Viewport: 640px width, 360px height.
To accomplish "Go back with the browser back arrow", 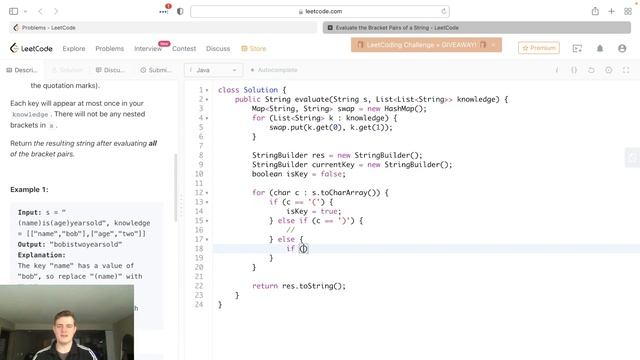I will (40, 11).
